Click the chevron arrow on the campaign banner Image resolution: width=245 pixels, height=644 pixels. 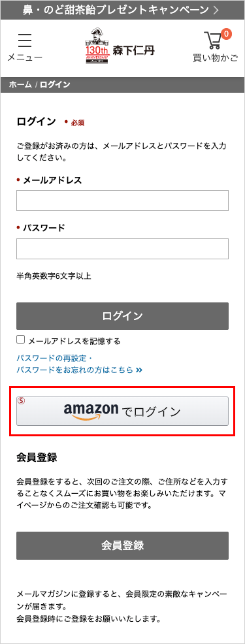216,10
